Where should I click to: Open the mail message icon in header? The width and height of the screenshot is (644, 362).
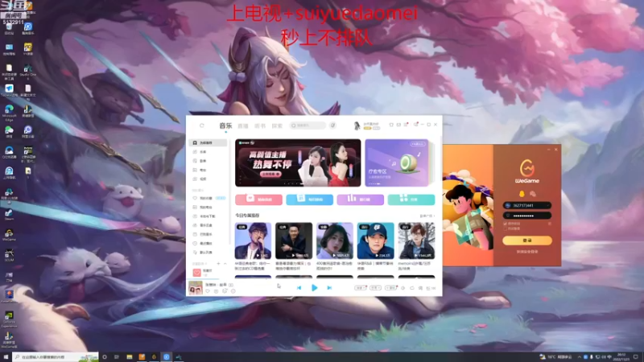coord(398,125)
